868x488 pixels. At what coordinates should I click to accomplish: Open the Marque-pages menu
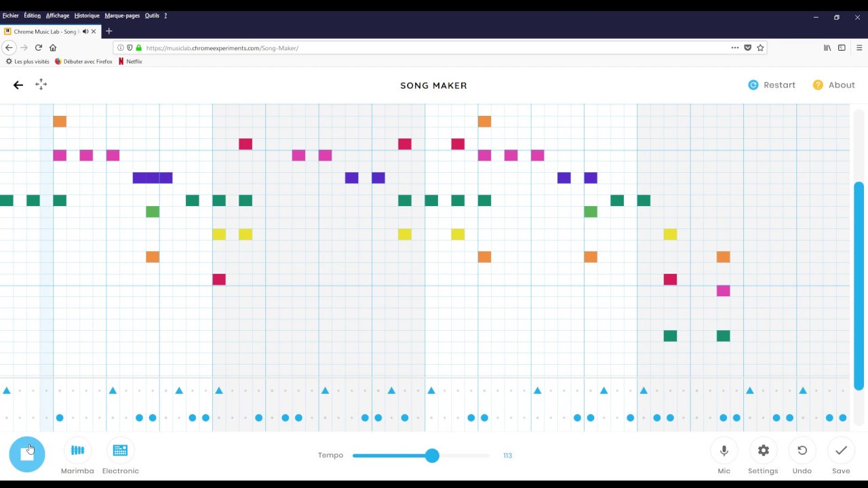click(122, 16)
